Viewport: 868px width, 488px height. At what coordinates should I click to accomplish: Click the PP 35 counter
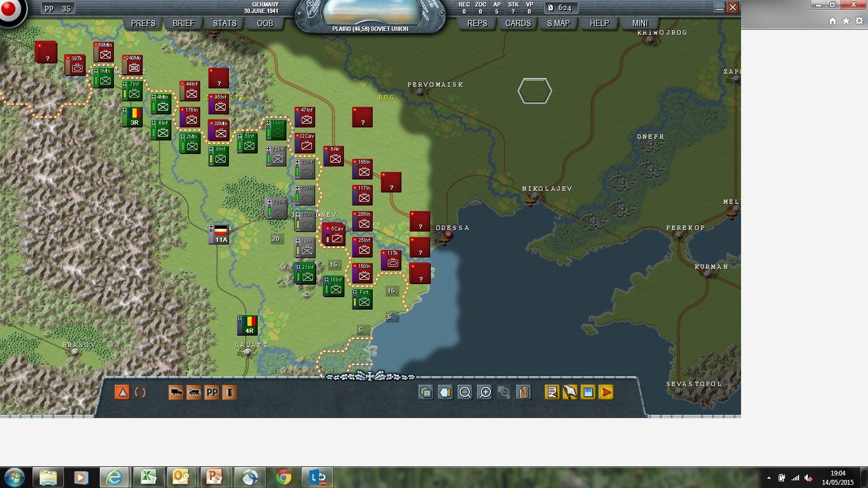tap(58, 8)
